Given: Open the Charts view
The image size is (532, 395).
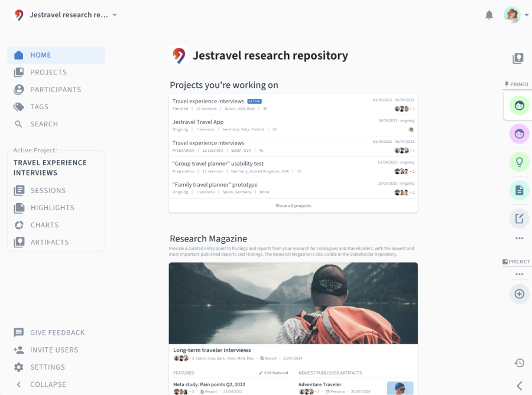Looking at the screenshot, I should (x=44, y=225).
